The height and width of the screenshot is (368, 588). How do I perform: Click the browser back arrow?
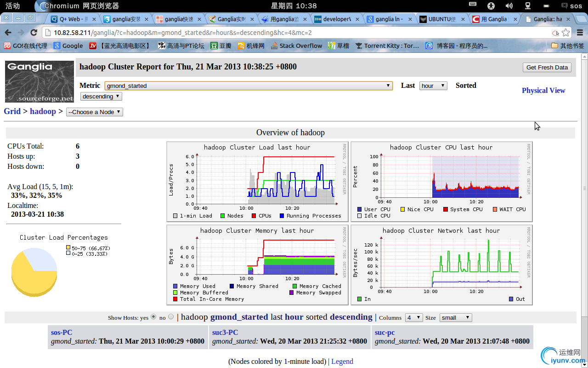(8, 33)
